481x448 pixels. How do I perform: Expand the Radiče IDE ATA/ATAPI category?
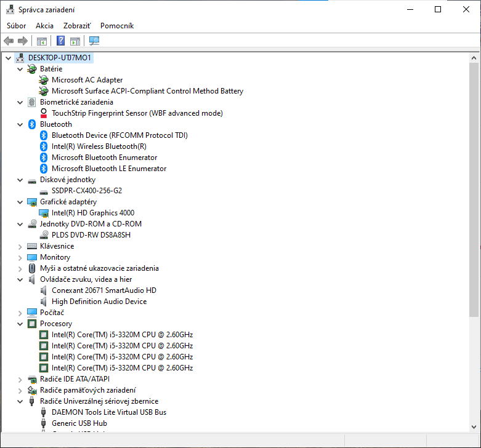(x=20, y=380)
